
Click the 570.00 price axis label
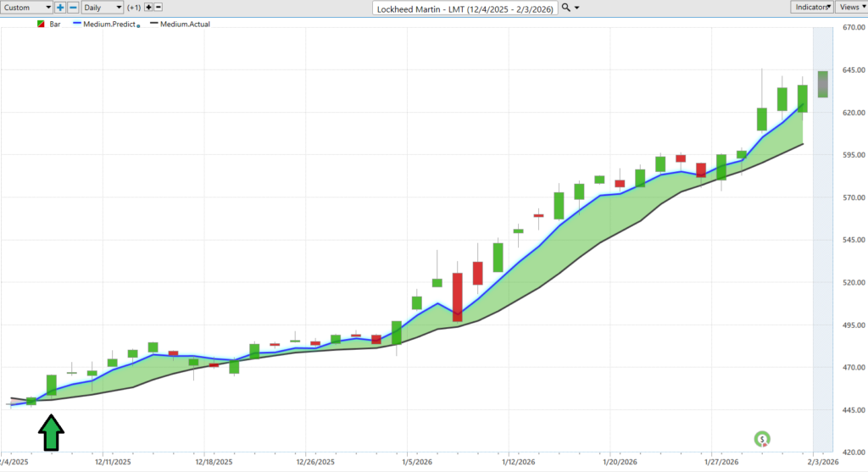(x=853, y=197)
